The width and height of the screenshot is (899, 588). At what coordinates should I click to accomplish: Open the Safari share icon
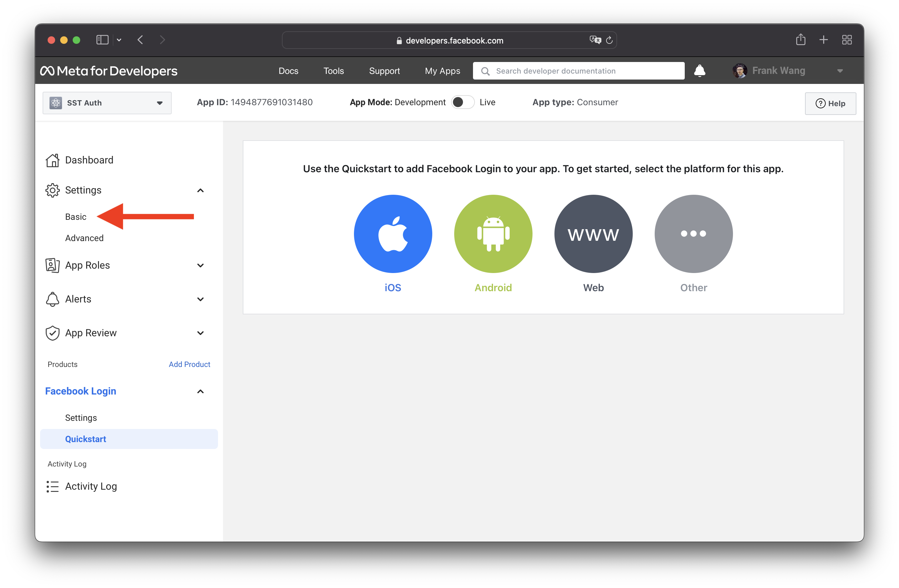coord(800,39)
